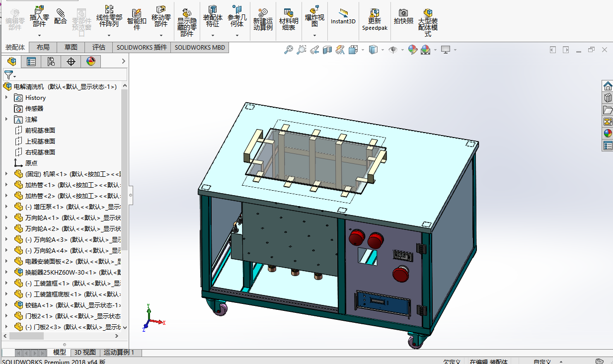Click Hide/Show Items eye icon
The image size is (613, 364).
[393, 50]
